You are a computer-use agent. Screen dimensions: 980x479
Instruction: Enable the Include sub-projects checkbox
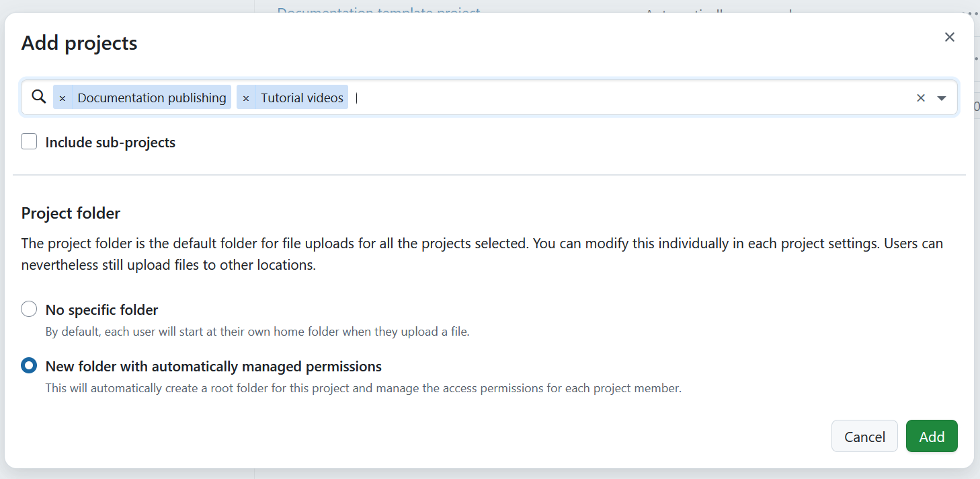28,141
